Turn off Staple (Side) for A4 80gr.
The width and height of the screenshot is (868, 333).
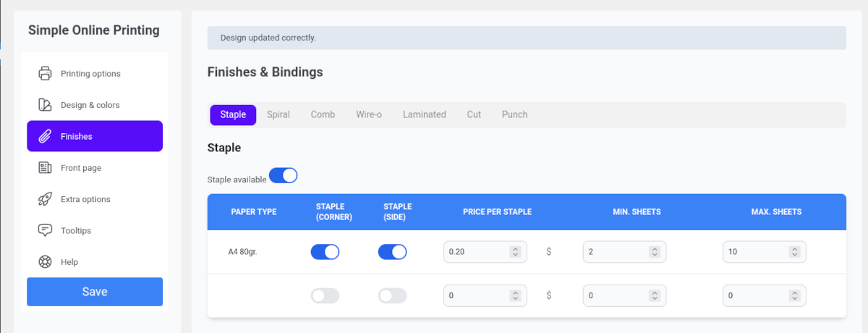click(392, 252)
